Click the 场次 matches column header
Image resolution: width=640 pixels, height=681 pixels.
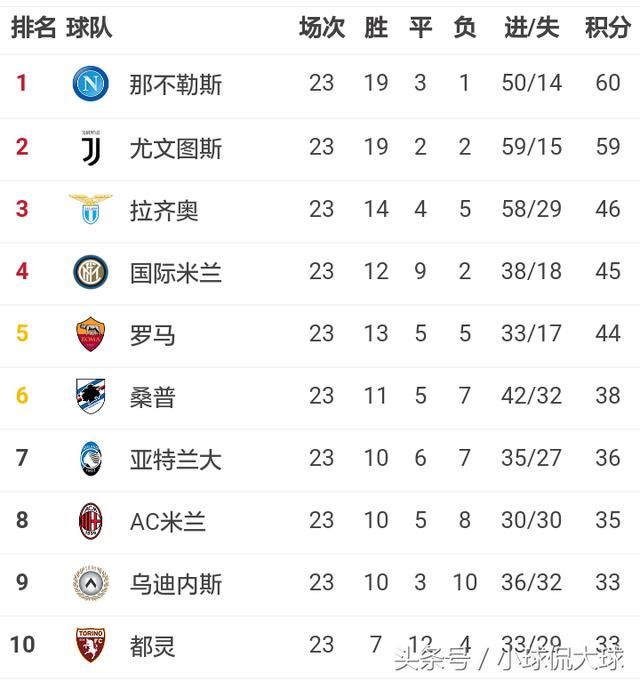click(321, 28)
